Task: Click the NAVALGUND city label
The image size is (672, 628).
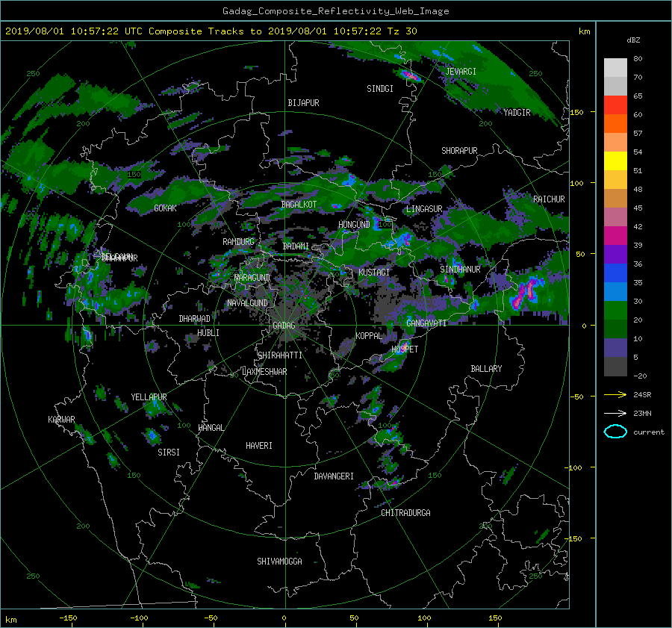Action: (x=247, y=303)
